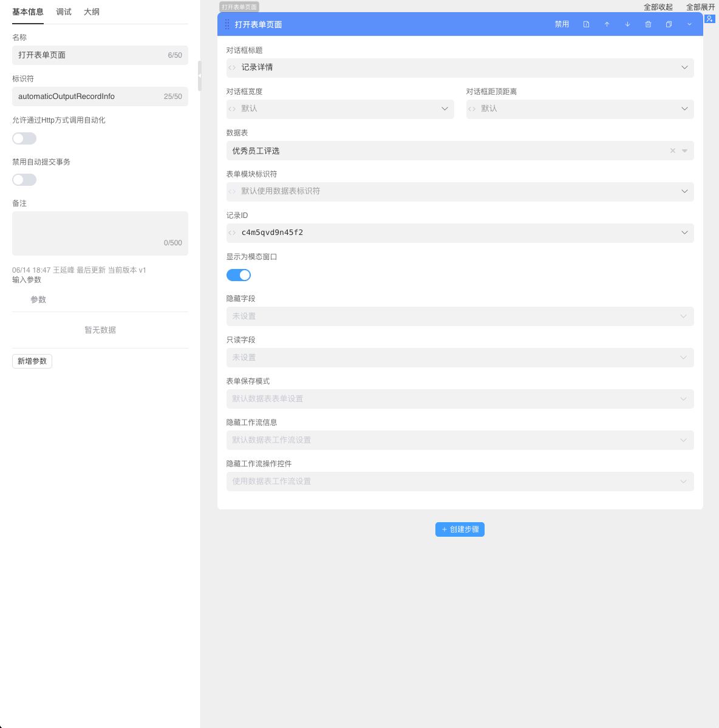Open the 对话框距顶距离 dropdown
Screen dimensions: 719x728
pos(580,109)
